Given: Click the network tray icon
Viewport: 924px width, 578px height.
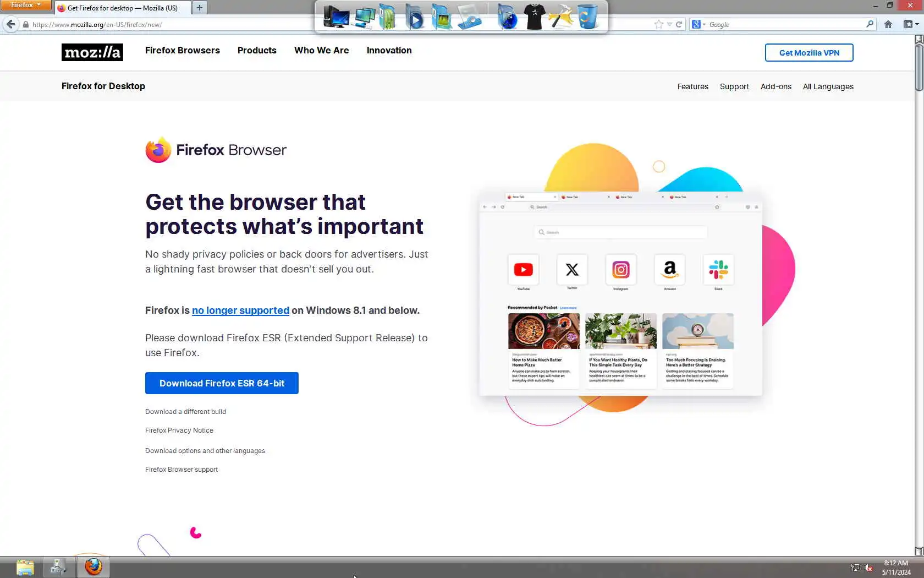Looking at the screenshot, I should 855,568.
